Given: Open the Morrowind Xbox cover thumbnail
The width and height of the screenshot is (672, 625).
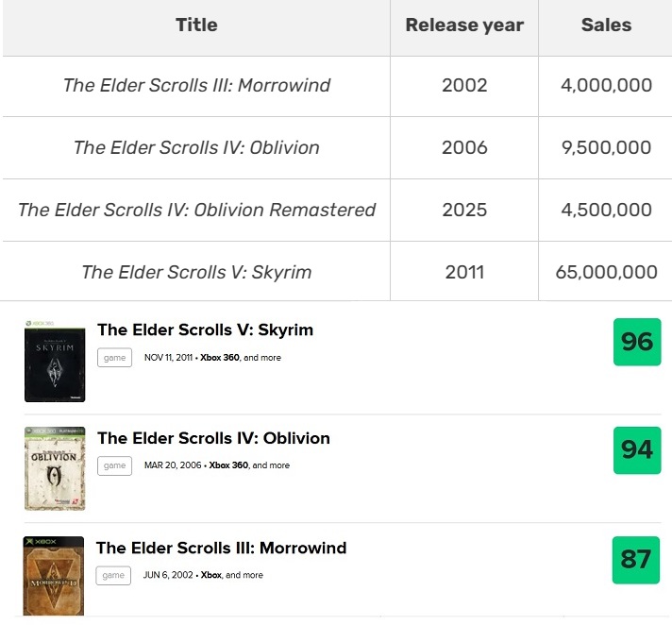Looking at the screenshot, I should [54, 576].
